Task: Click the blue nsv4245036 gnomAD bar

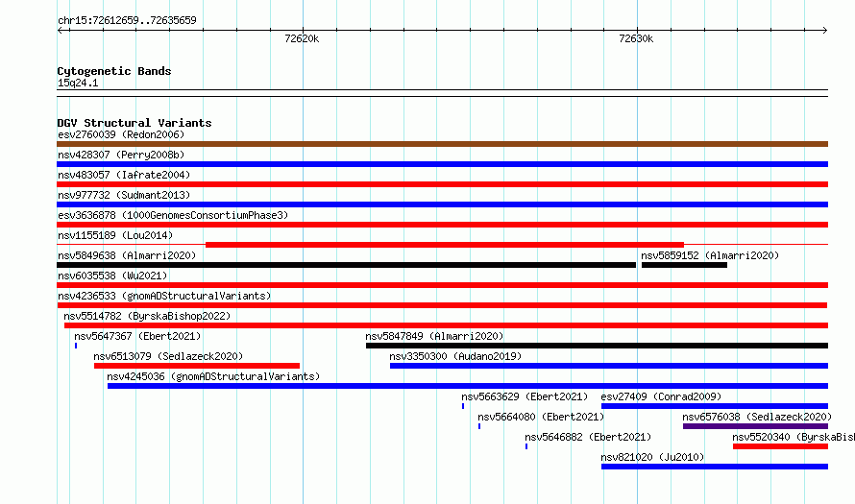Action: point(468,386)
